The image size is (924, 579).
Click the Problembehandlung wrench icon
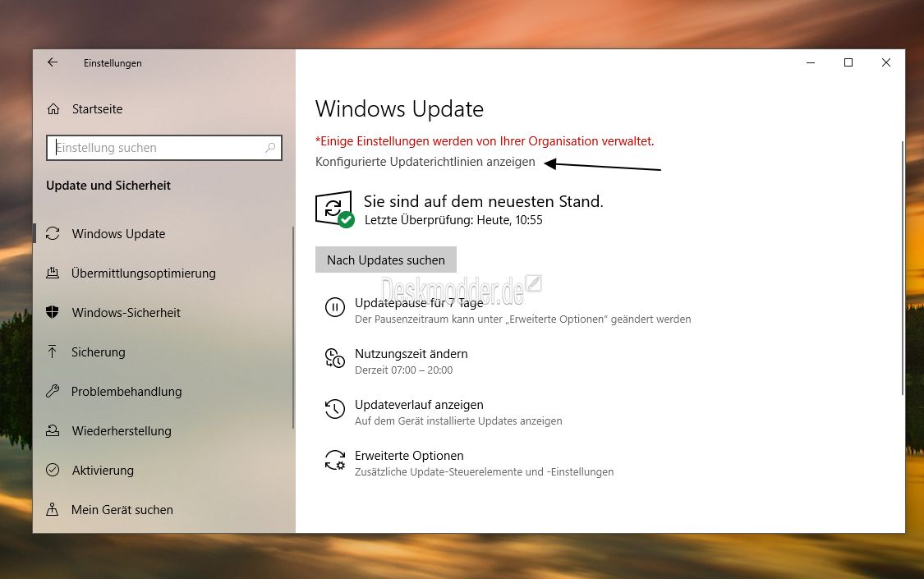(x=53, y=391)
